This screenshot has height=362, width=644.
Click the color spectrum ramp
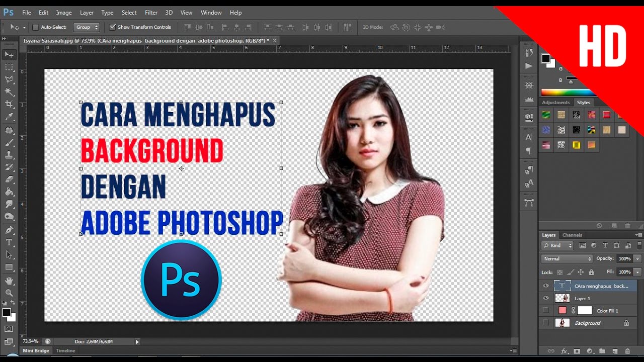click(569, 93)
